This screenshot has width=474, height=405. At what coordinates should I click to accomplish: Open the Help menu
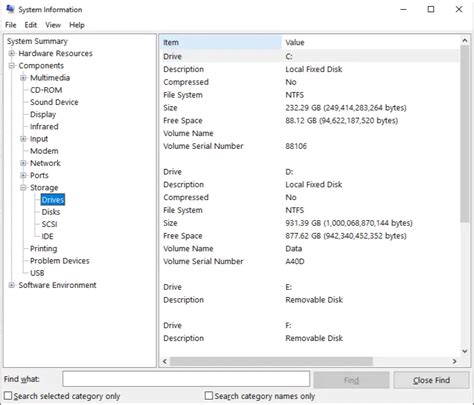[77, 25]
